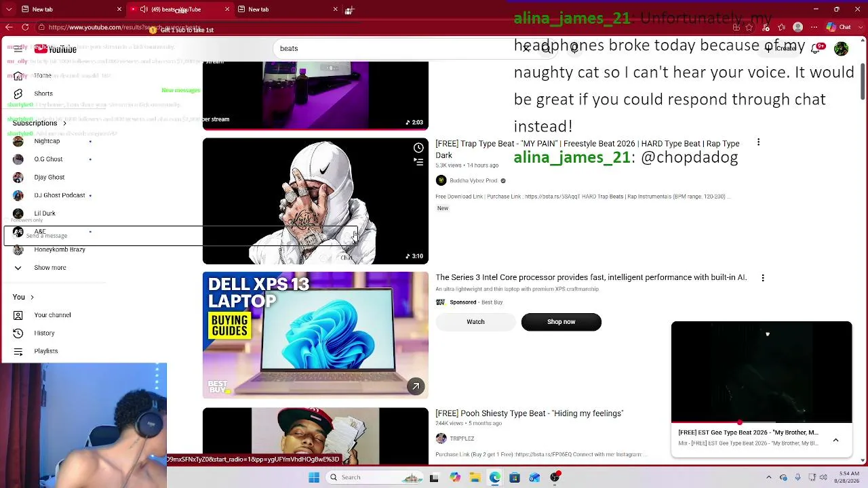Click the browser back arrow
This screenshot has height=488, width=868.
[9, 27]
